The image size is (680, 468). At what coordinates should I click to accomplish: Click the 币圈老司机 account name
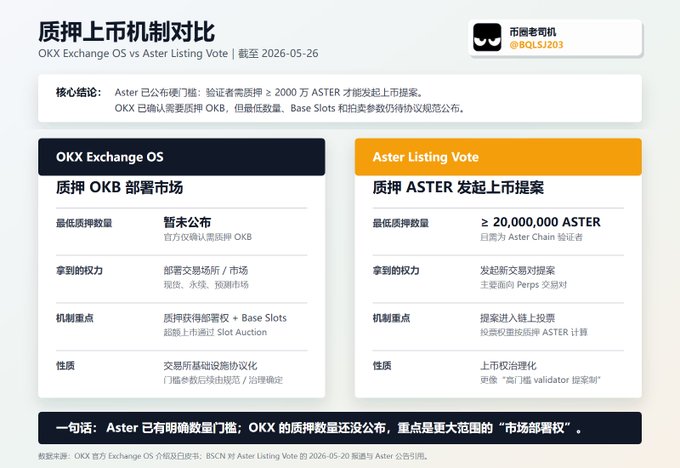(533, 32)
